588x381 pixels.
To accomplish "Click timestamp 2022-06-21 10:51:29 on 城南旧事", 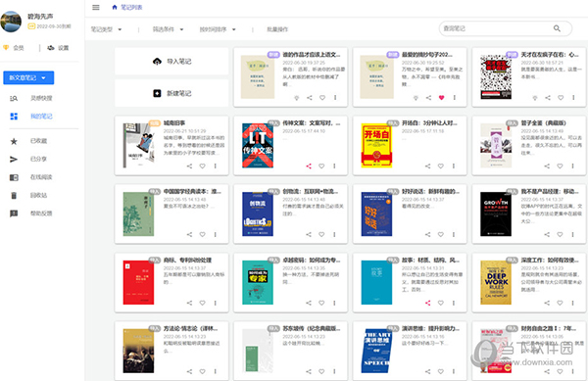I will (184, 131).
